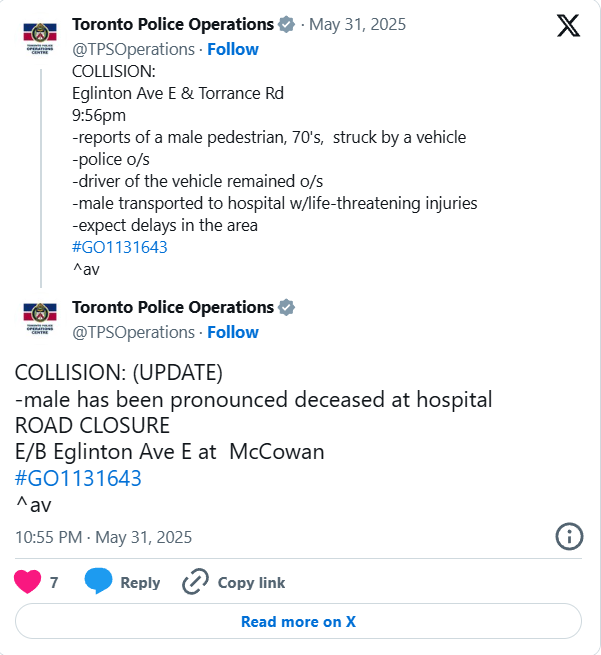
Task: Click the copy link chain icon
Action: 195,582
